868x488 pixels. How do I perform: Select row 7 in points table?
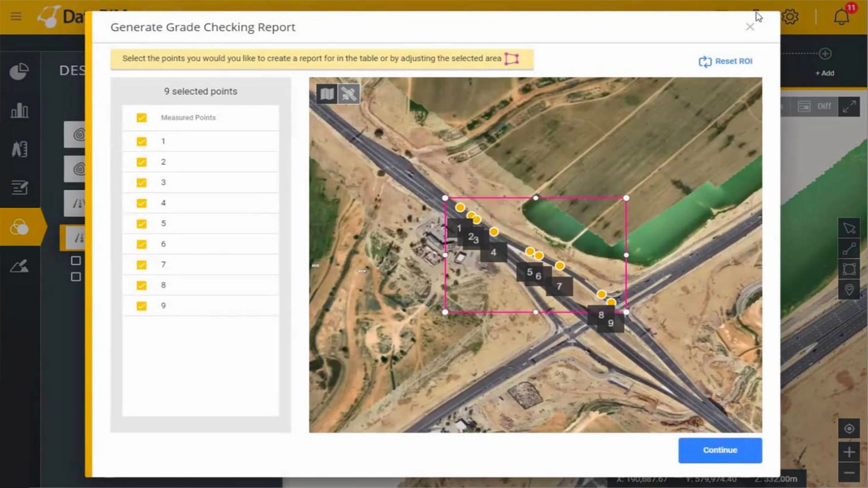(x=201, y=265)
